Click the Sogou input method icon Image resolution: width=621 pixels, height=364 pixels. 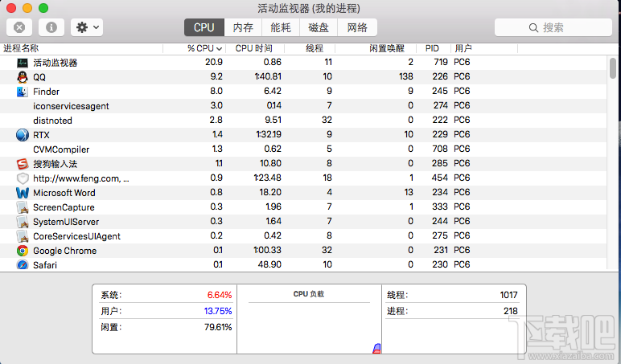click(22, 164)
